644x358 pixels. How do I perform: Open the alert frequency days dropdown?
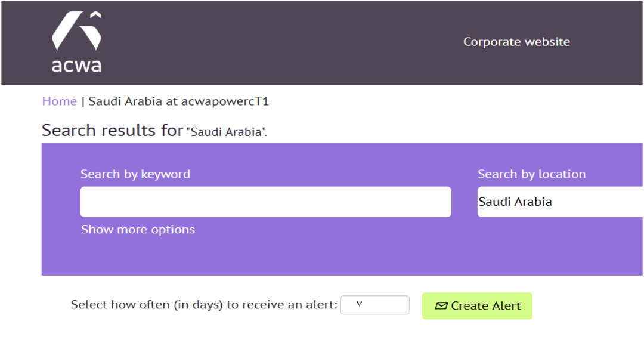[374, 305]
